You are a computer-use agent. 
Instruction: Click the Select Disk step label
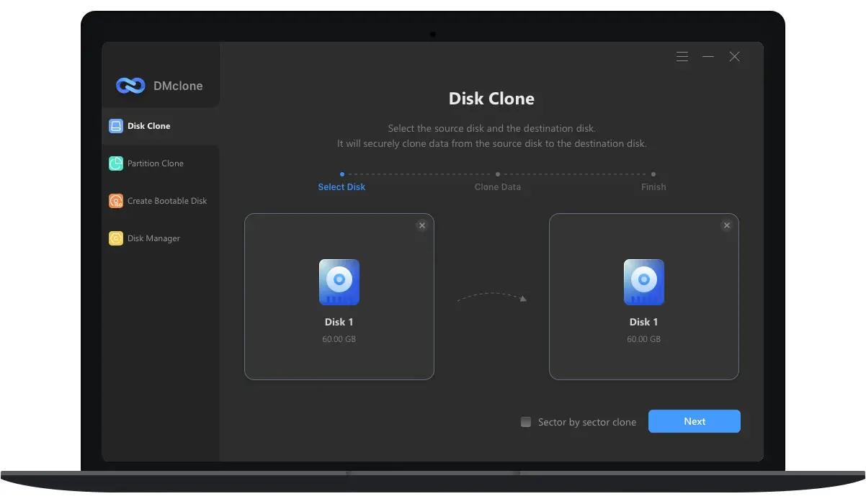342,187
